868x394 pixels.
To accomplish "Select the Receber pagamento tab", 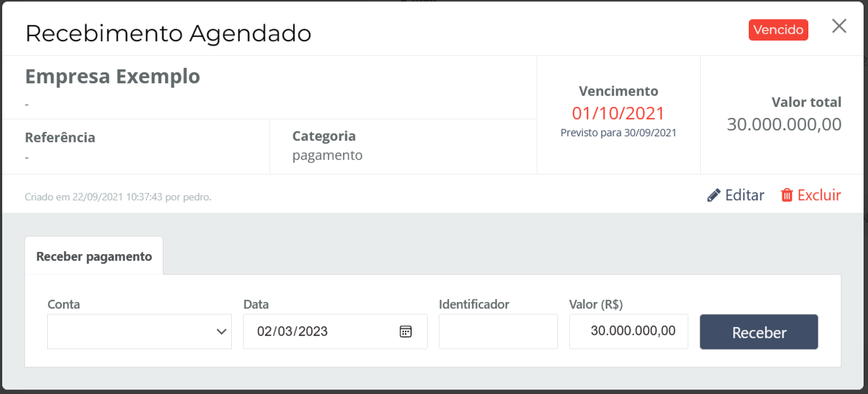I will coord(94,256).
